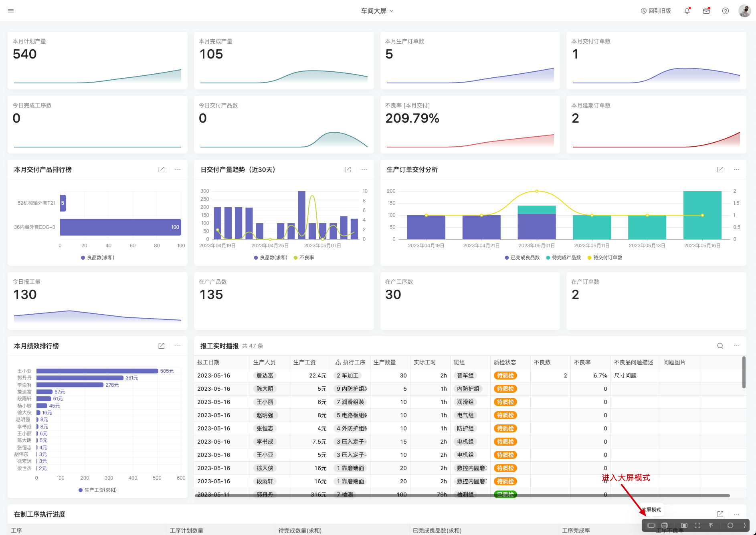The height and width of the screenshot is (535, 756).
Task: Toggle 良品数(求和) legend in 本月交付产品排行榜
Action: (98, 258)
